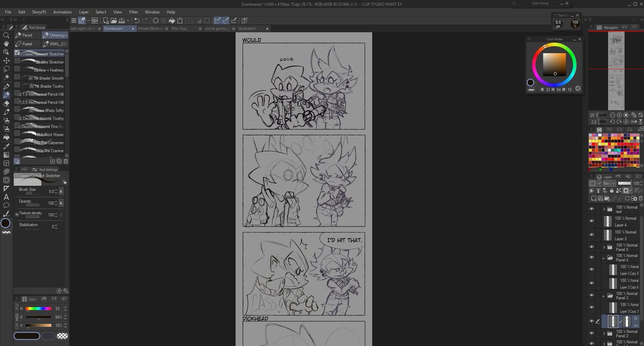The height and width of the screenshot is (346, 644).
Task: Click the Undo arrow in command bar
Action: click(137, 20)
